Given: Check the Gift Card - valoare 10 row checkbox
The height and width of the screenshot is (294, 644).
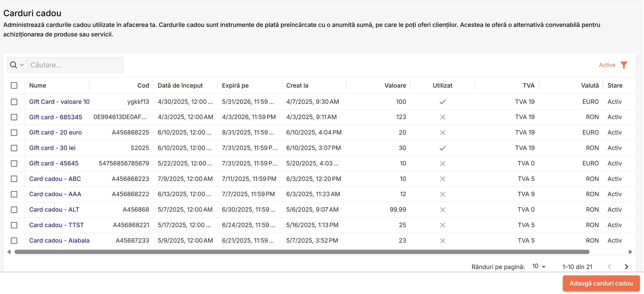Looking at the screenshot, I should point(14,102).
